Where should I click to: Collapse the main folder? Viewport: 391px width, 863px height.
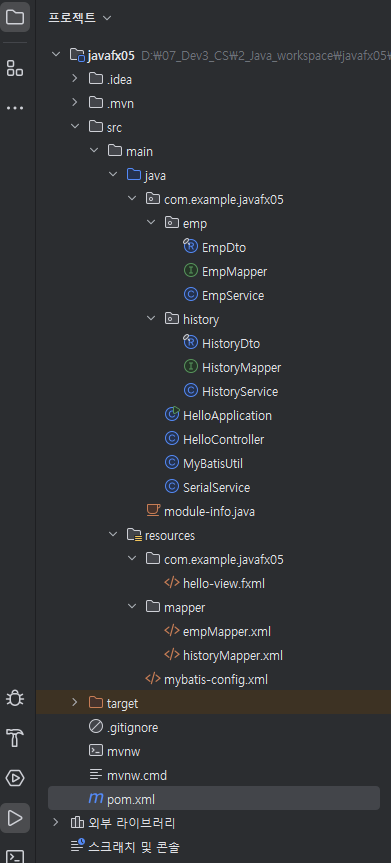click(x=94, y=151)
